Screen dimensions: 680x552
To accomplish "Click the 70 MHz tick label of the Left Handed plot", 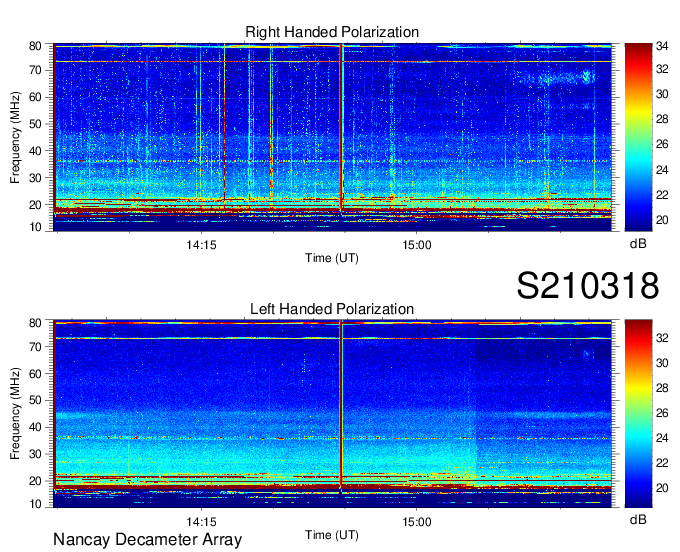I will 35,347.
